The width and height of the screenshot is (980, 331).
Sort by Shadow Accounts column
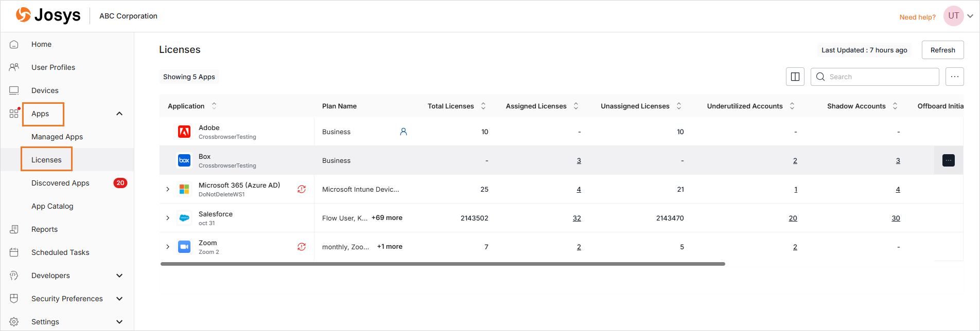point(895,106)
